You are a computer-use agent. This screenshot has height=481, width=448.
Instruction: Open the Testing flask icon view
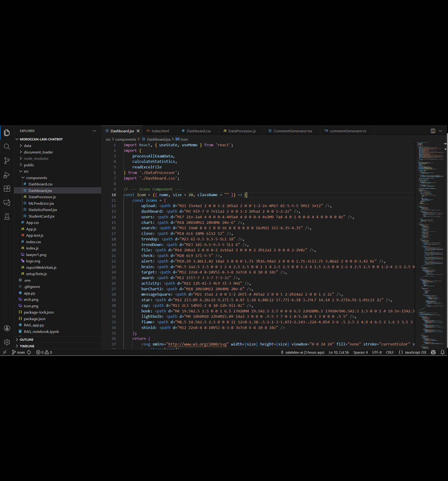(x=7, y=217)
